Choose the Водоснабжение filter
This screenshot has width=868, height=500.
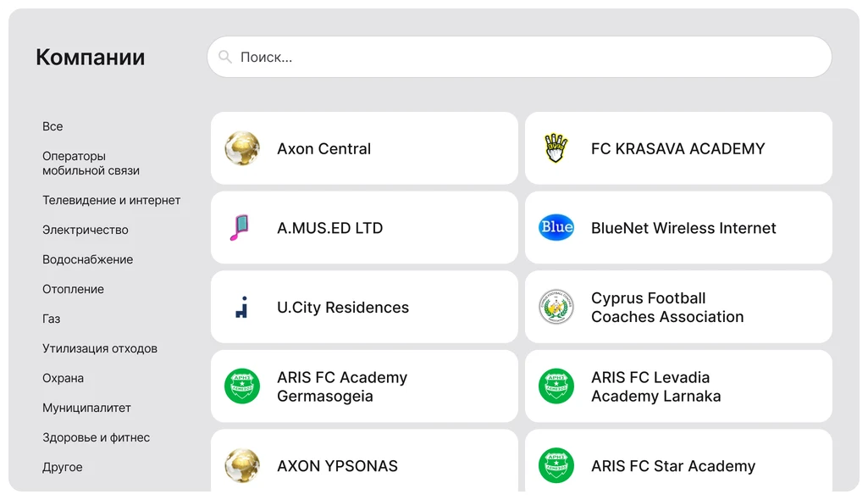(87, 259)
